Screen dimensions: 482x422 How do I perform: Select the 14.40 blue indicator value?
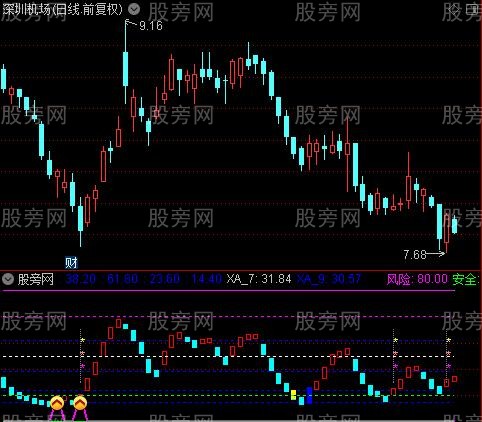click(207, 279)
